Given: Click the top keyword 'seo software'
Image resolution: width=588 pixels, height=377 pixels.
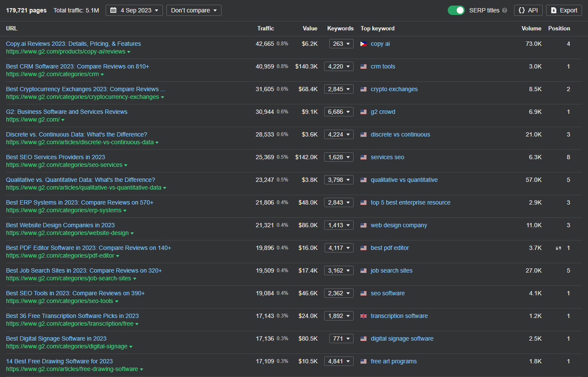Looking at the screenshot, I should 388,293.
